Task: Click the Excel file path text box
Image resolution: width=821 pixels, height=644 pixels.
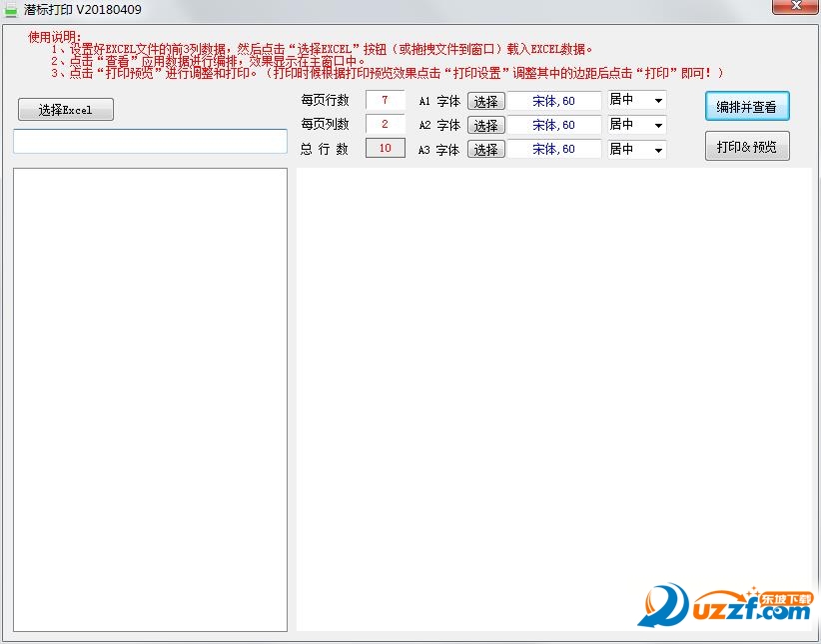Action: tap(150, 142)
